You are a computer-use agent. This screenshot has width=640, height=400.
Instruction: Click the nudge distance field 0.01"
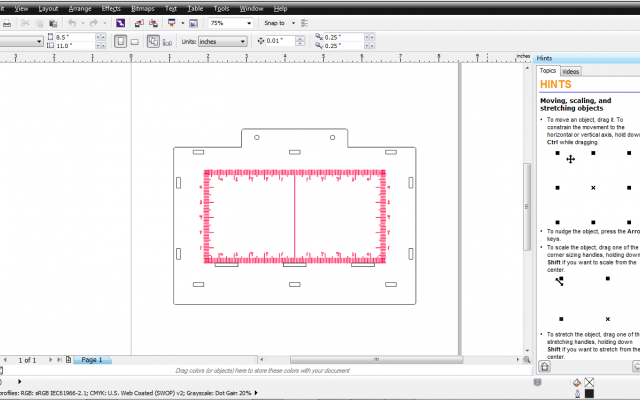click(x=280, y=41)
